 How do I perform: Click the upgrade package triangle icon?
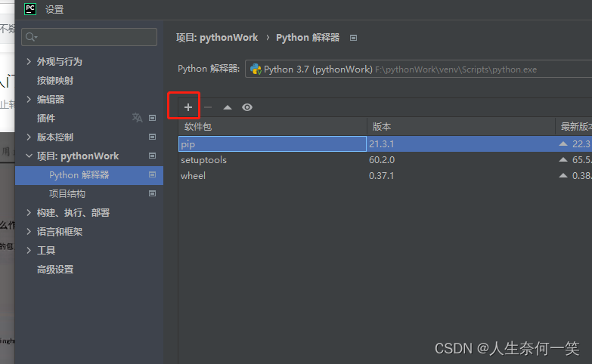(228, 107)
